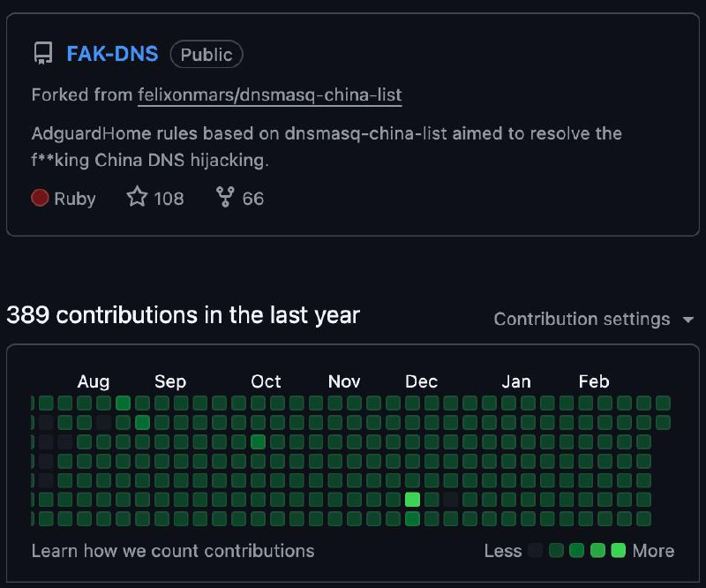The width and height of the screenshot is (706, 588).
Task: Click the 108 stargazers count
Action: 169,198
